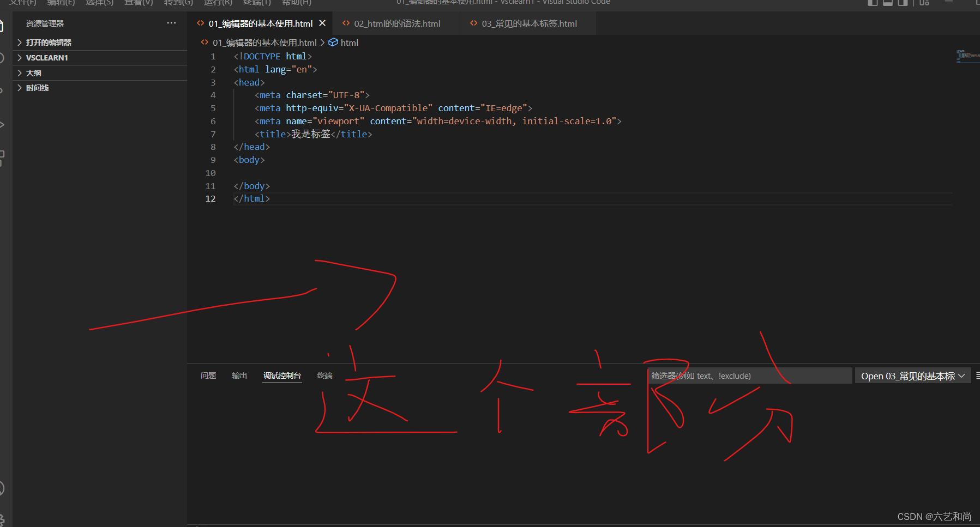This screenshot has width=980, height=527.
Task: Open the 终端(T) menu in menu bar
Action: (257, 2)
